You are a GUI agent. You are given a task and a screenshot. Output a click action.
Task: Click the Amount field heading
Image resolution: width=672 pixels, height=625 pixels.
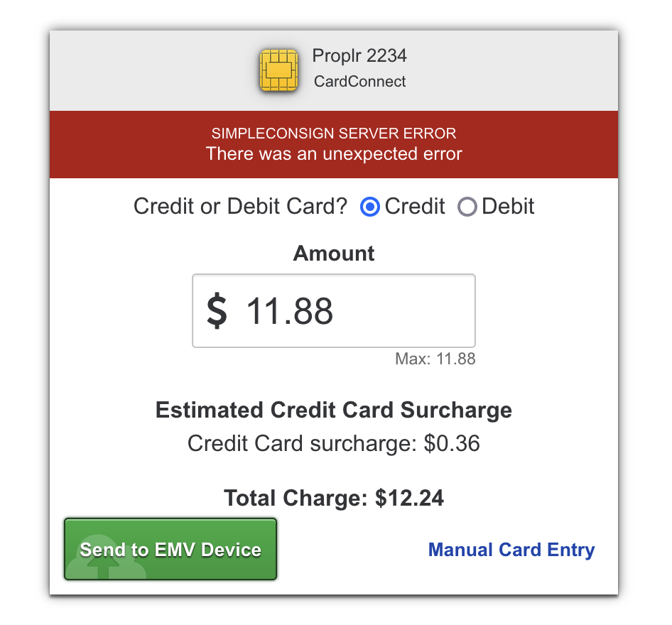334,253
